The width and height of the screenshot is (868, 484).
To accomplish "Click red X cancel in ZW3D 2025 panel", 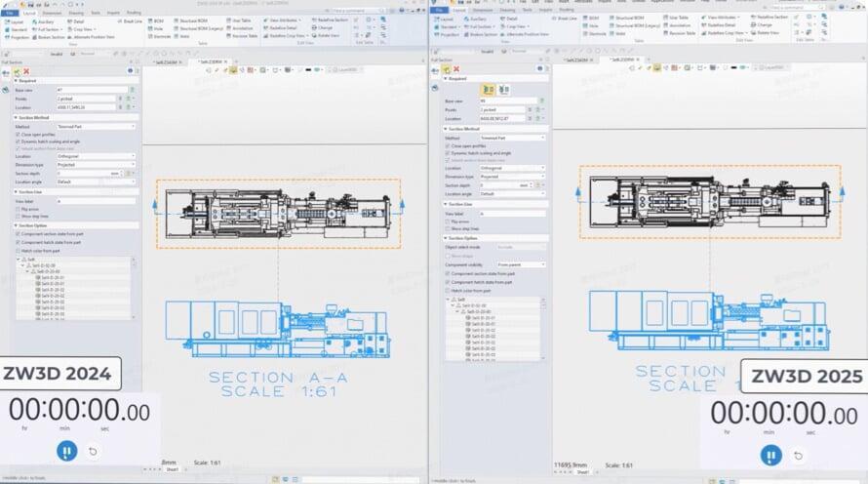I will pyautogui.click(x=456, y=69).
